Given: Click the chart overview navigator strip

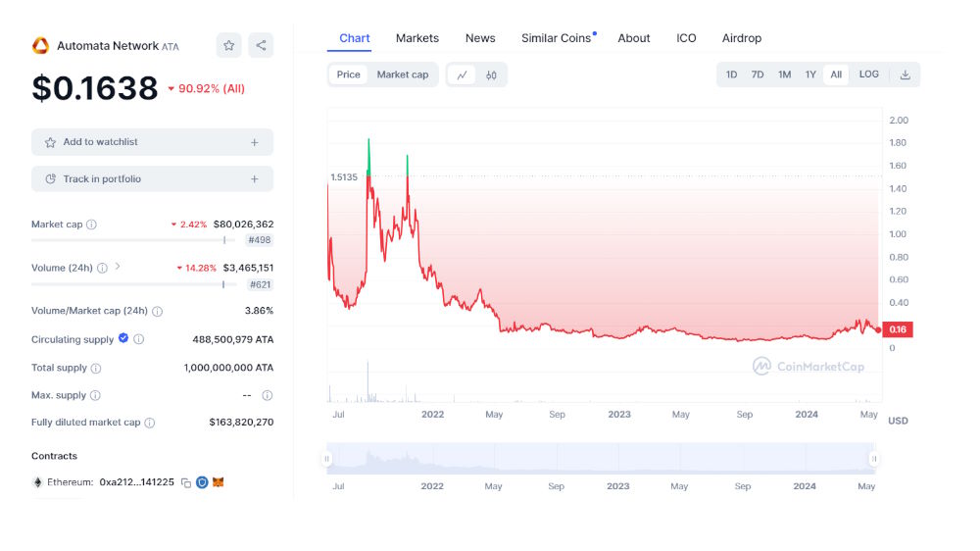Looking at the screenshot, I should (600, 459).
